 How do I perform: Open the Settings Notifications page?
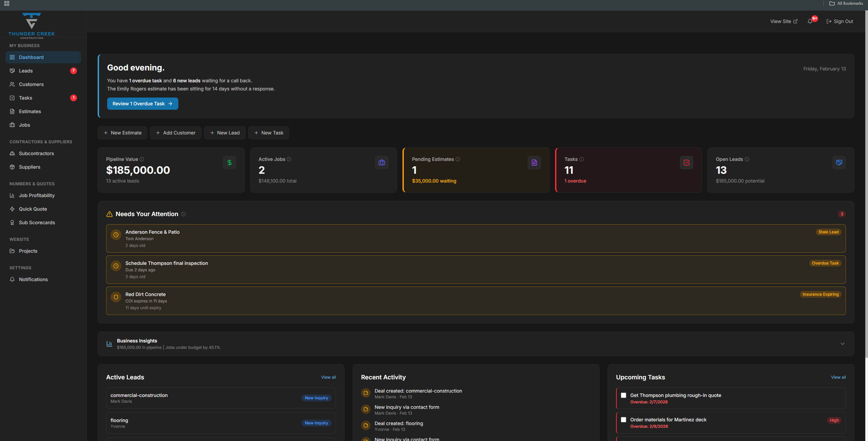[x=33, y=279]
